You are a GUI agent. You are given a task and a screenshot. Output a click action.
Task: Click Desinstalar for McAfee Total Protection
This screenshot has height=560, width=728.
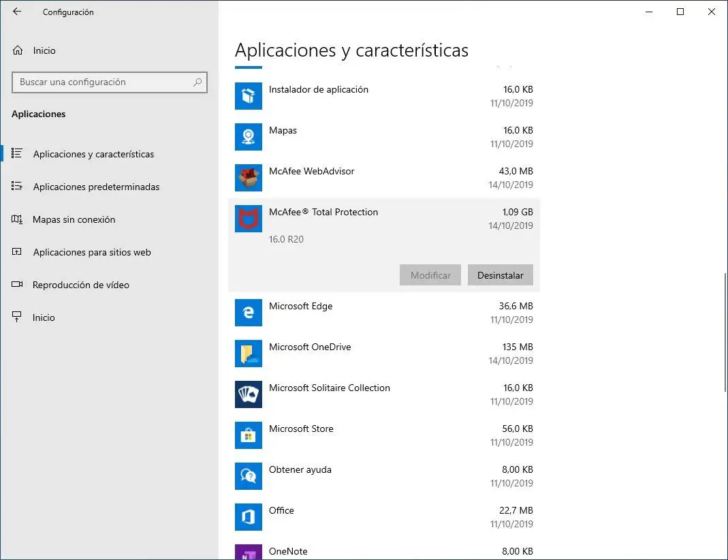500,275
